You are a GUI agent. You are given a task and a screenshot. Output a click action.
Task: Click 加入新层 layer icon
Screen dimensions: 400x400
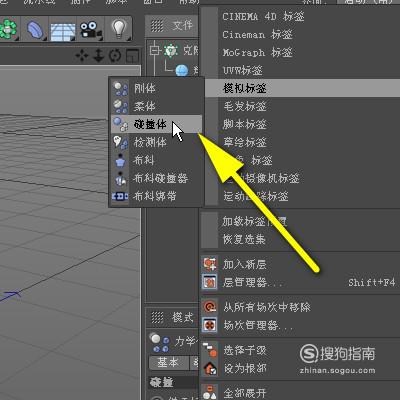210,264
